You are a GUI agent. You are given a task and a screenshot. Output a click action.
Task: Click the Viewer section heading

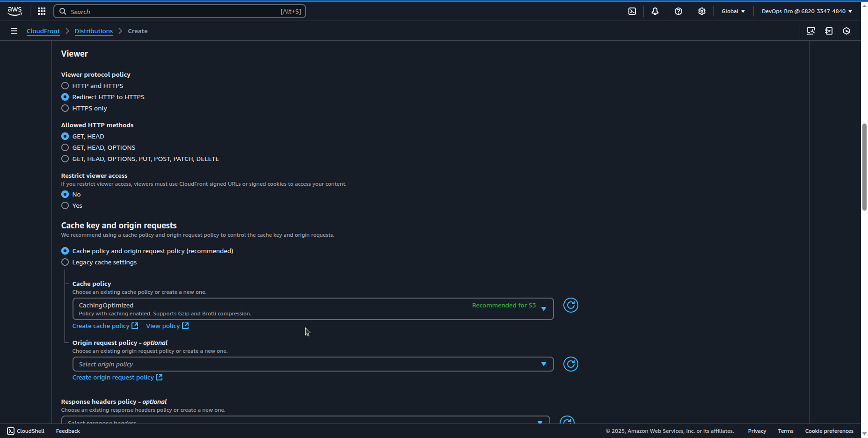coord(74,54)
